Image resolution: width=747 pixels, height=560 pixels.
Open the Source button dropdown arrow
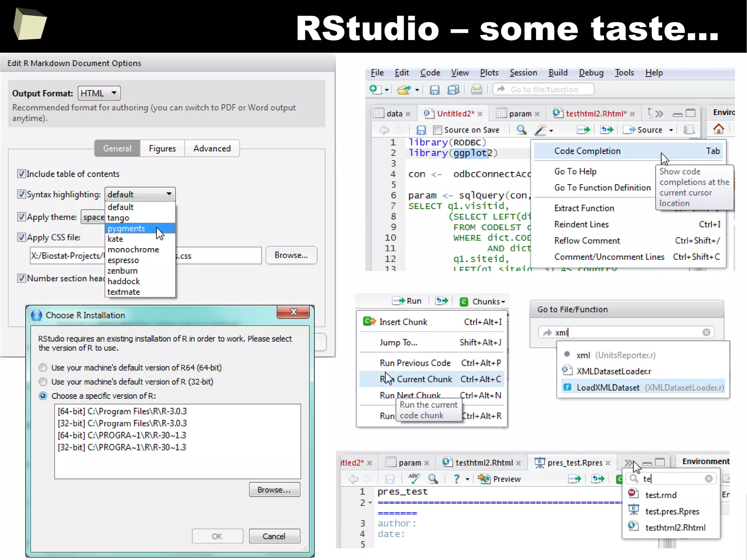pyautogui.click(x=671, y=130)
